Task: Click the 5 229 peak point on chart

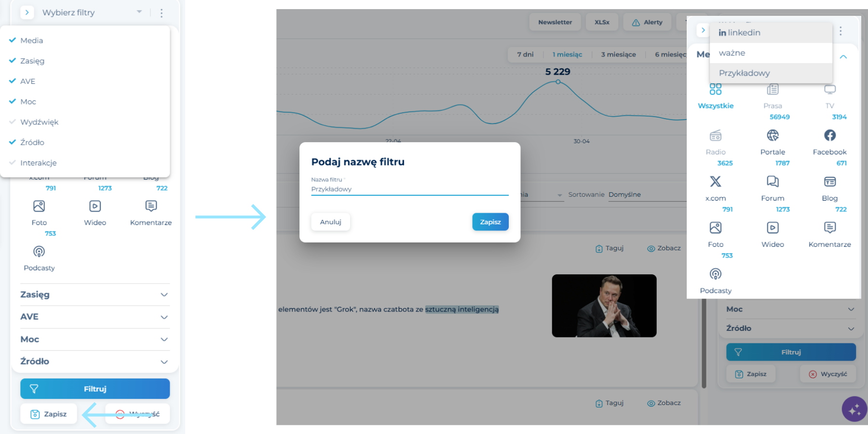Action: point(558,81)
